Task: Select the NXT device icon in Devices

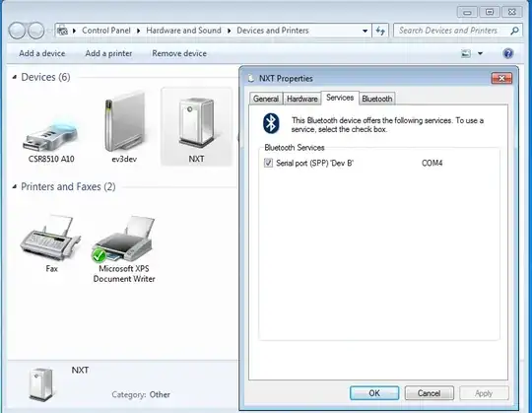Action: 196,127
